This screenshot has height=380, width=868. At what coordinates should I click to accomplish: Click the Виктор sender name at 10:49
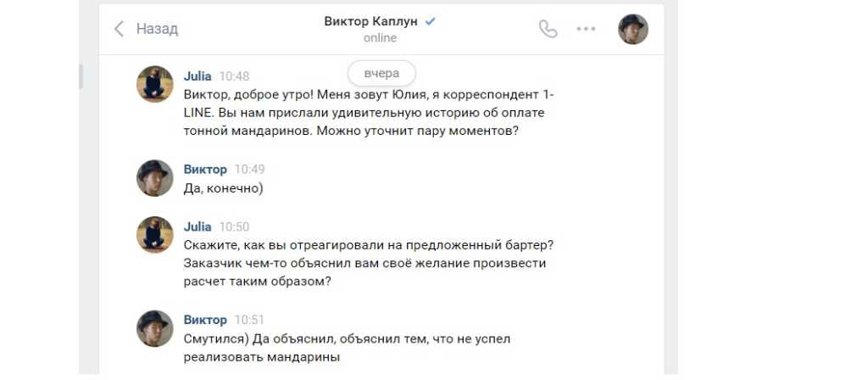coord(205,169)
